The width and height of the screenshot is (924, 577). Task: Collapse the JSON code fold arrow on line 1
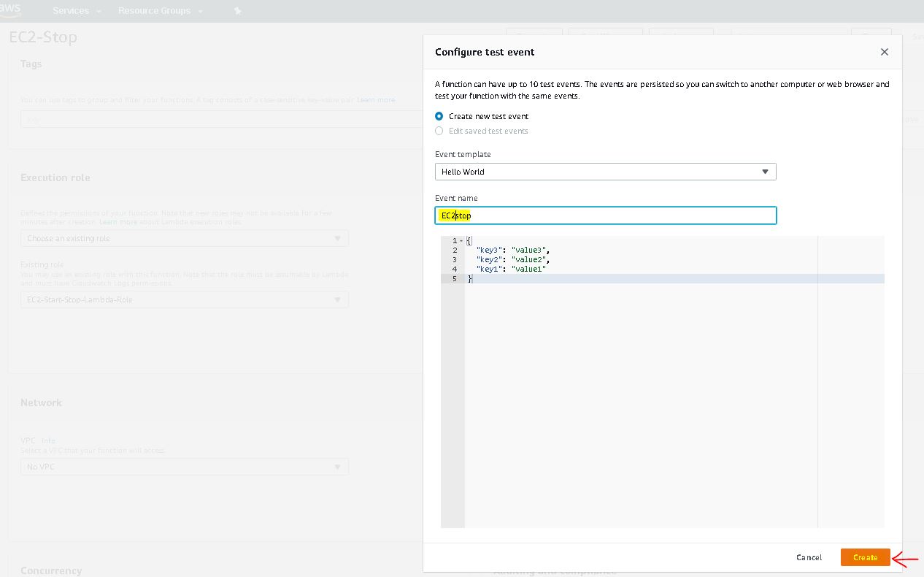(x=461, y=241)
